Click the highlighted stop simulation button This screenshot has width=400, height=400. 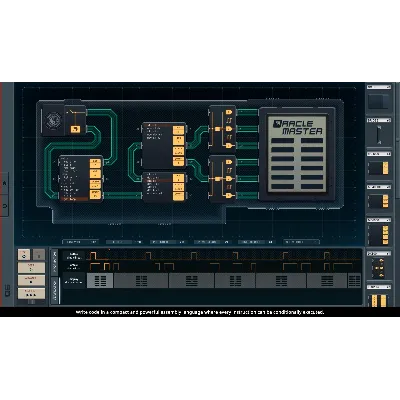click(24, 255)
